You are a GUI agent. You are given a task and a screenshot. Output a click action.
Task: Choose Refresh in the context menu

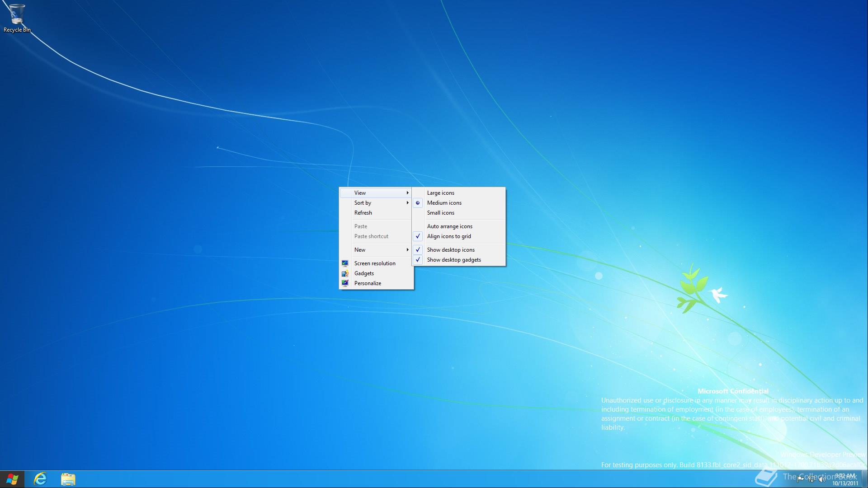(377, 212)
